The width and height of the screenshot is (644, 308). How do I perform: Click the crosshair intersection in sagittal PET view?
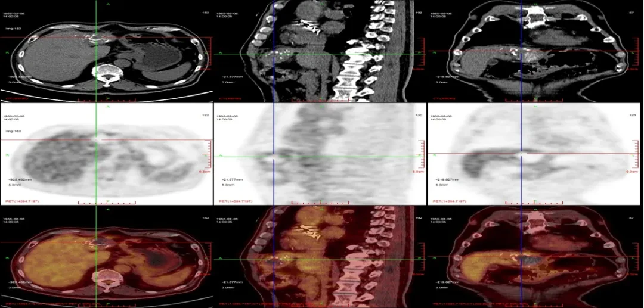pos(274,157)
